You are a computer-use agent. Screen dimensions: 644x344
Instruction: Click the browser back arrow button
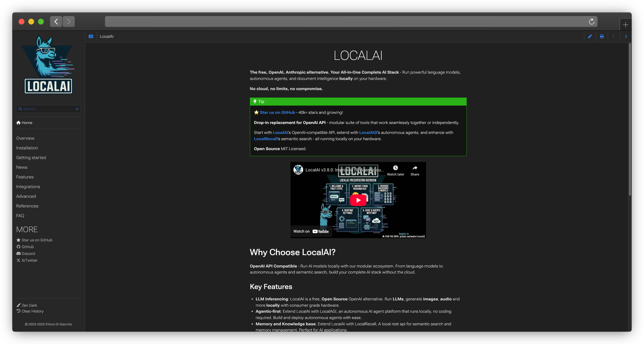tap(56, 22)
